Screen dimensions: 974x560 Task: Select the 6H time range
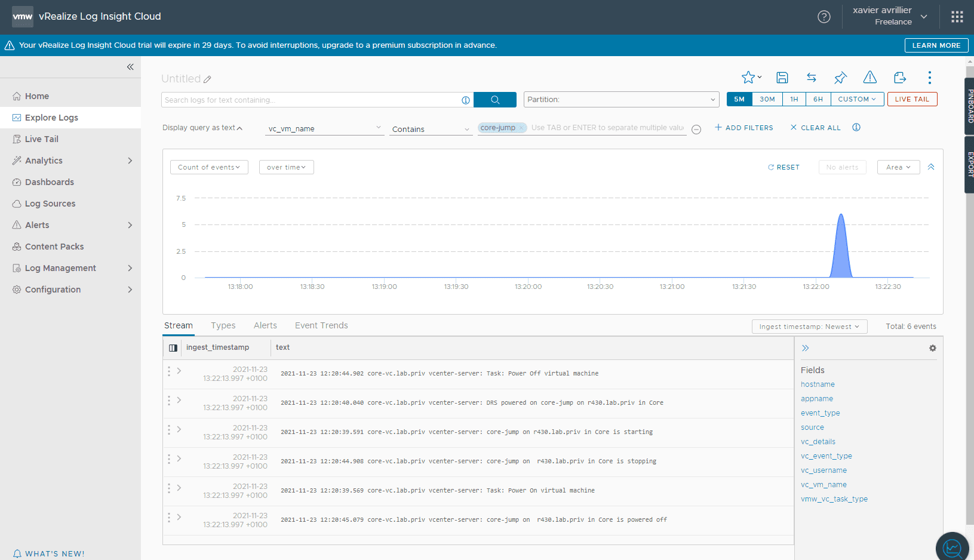coord(818,99)
